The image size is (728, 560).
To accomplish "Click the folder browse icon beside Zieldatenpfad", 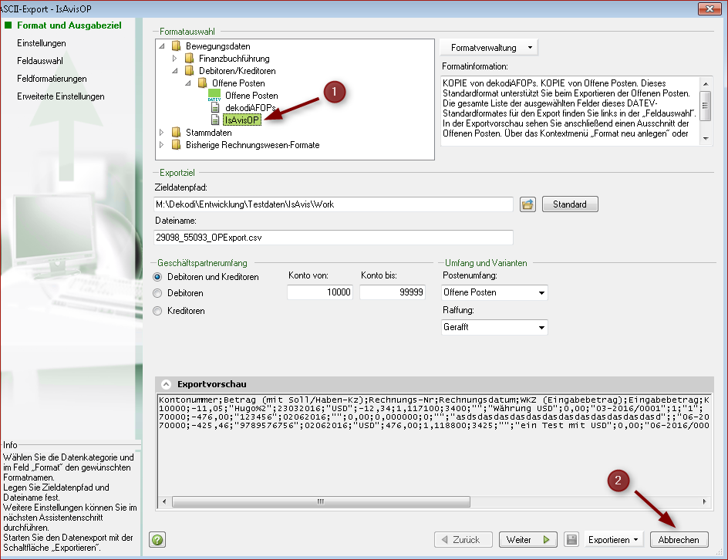I will click(527, 204).
